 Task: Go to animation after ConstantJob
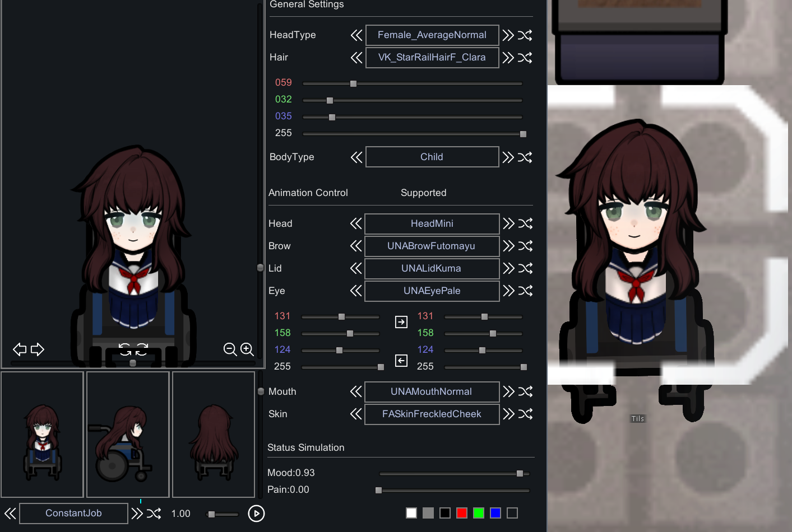coord(137,514)
